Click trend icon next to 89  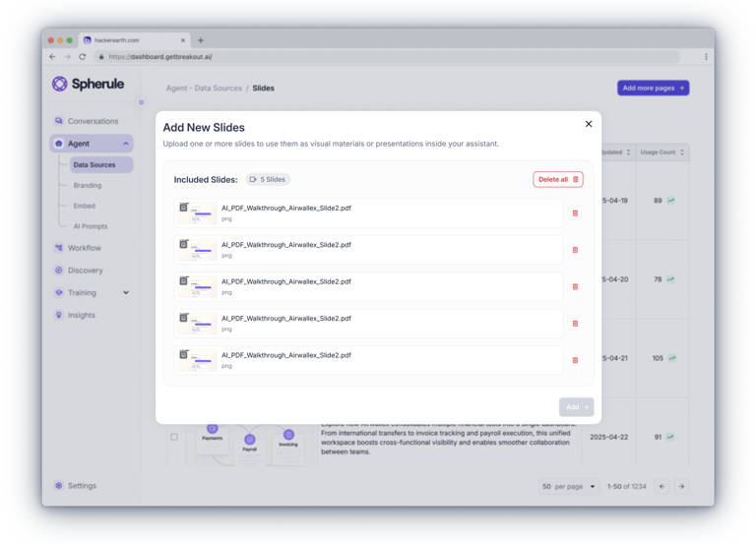click(670, 201)
